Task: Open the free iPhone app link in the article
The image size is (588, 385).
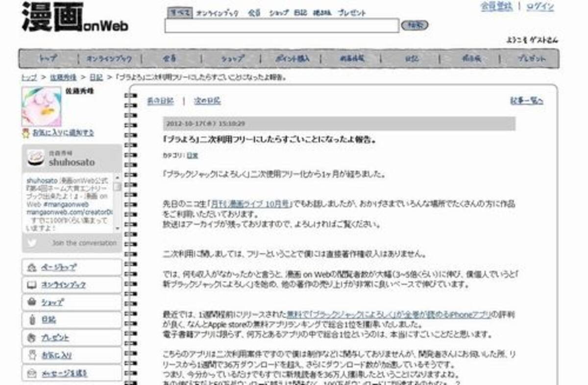Action: point(389,315)
